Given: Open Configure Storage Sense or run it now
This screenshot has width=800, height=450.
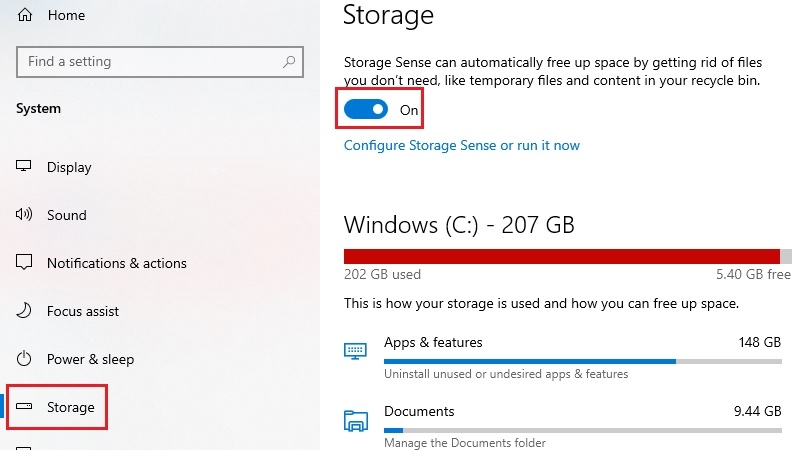Looking at the screenshot, I should 462,145.
